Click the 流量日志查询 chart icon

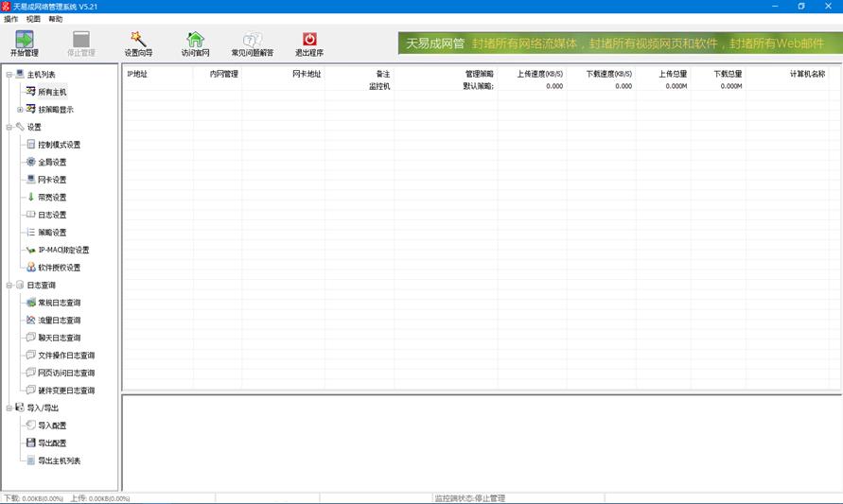tap(30, 320)
